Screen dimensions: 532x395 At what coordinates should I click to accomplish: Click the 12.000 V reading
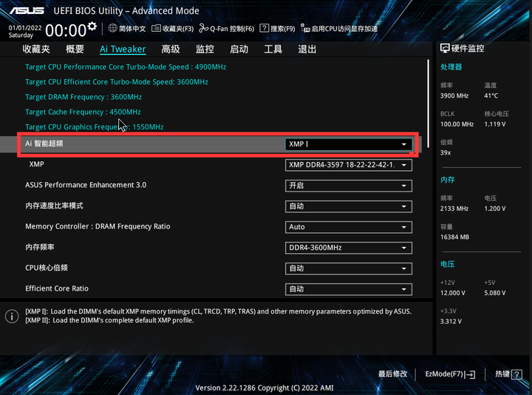coord(453,293)
